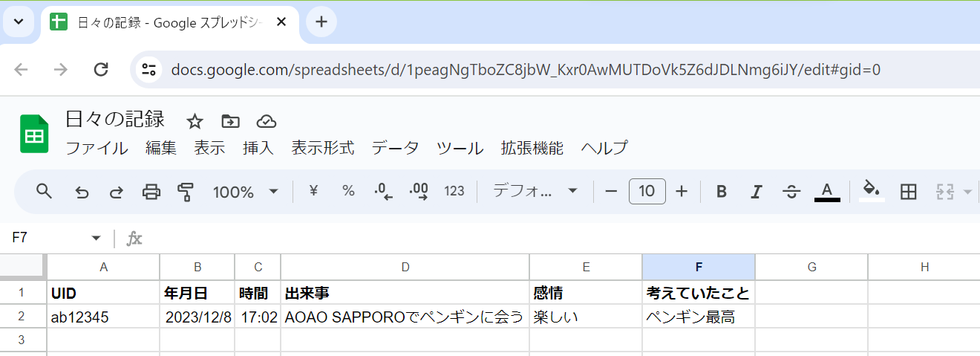Toggle bold formatting
Viewport: 980px width, 356px height.
(x=721, y=192)
